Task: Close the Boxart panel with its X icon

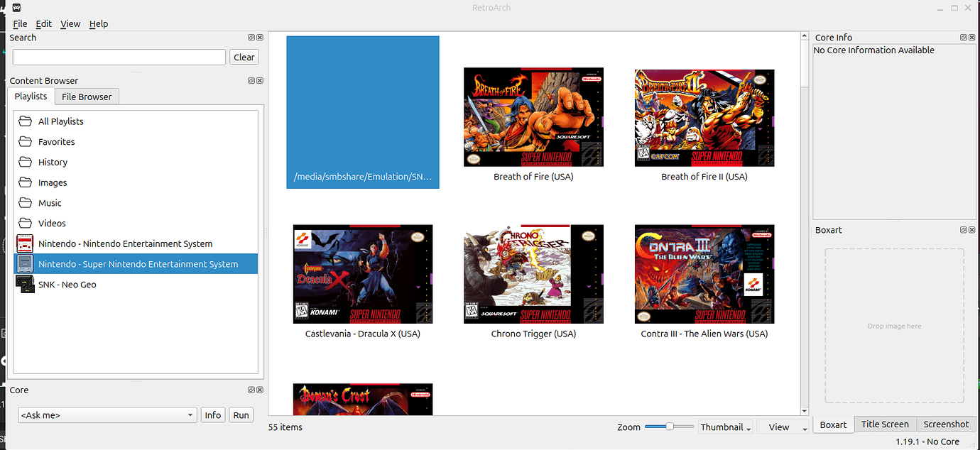Action: click(971, 229)
